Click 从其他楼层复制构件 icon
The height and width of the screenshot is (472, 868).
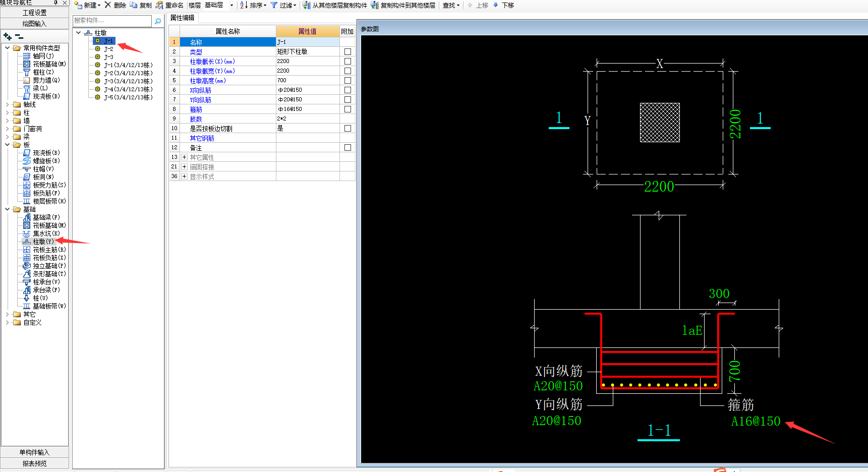(307, 5)
